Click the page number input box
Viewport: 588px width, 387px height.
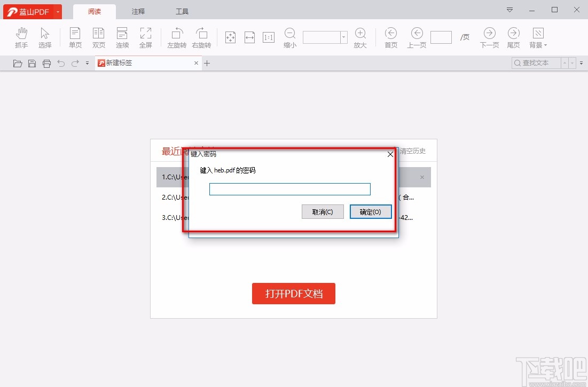[441, 37]
